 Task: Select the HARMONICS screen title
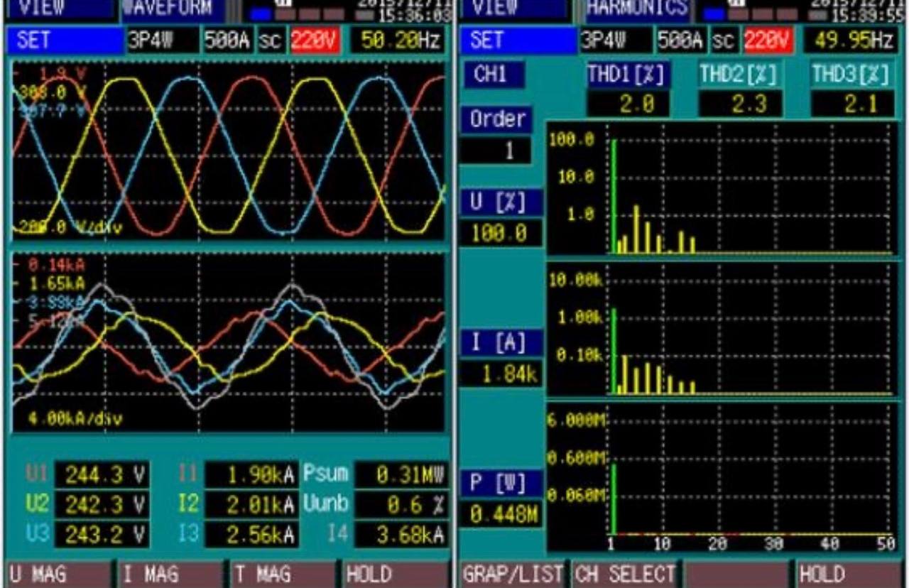pos(637,10)
